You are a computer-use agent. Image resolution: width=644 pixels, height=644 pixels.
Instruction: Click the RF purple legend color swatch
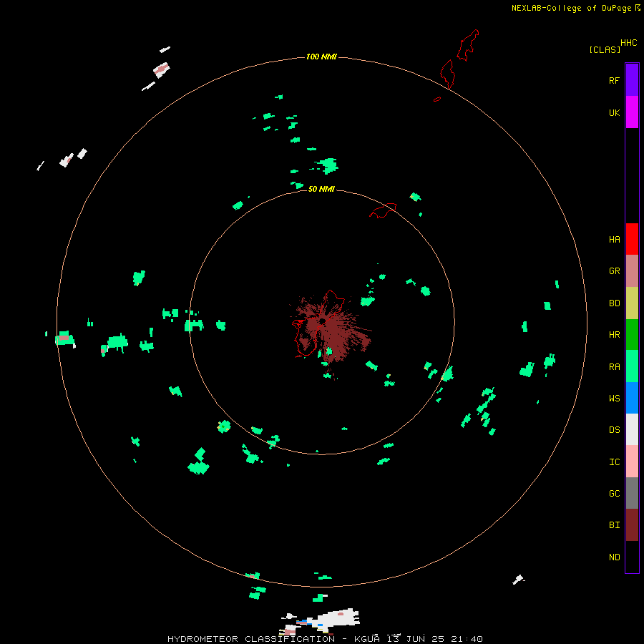click(632, 79)
